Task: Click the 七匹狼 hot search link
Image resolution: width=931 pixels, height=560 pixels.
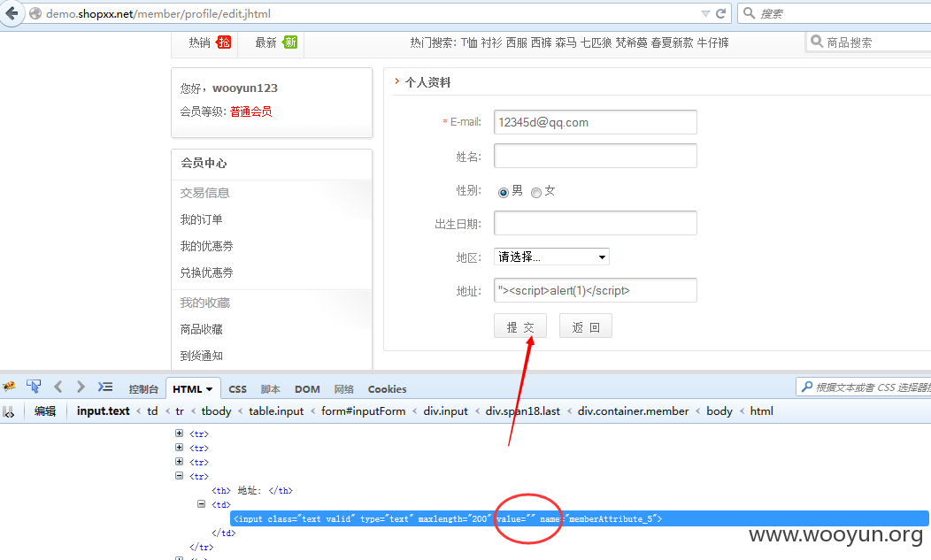Action: (596, 42)
